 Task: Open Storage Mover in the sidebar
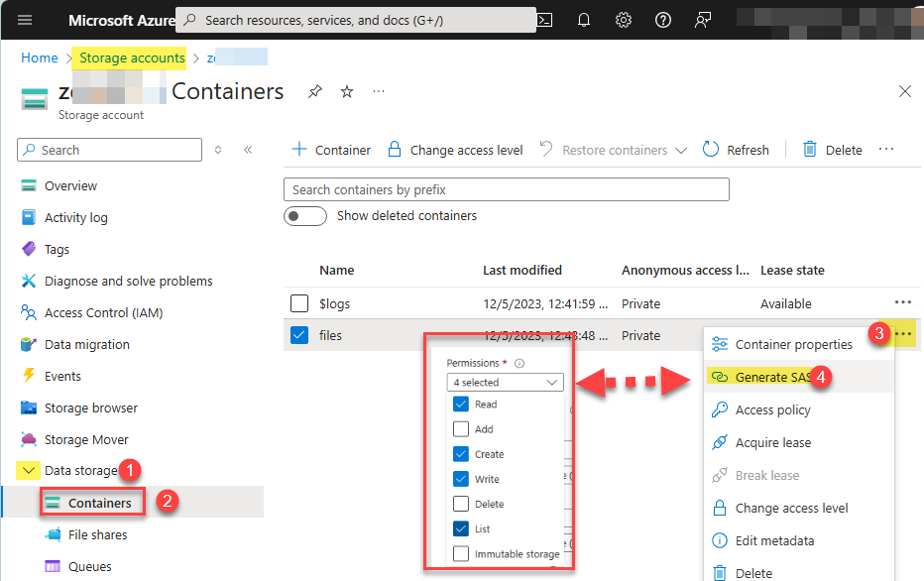click(86, 439)
